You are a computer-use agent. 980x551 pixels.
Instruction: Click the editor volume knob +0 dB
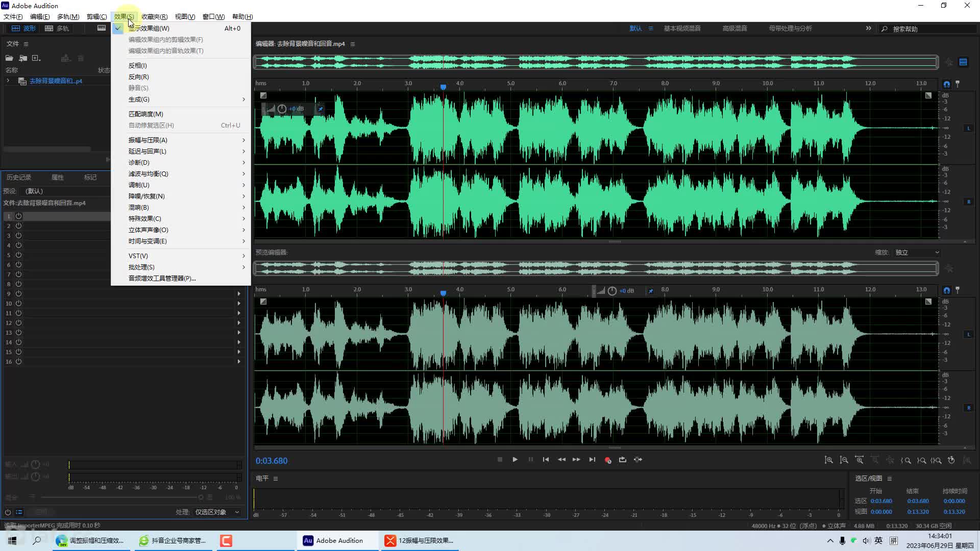click(282, 109)
